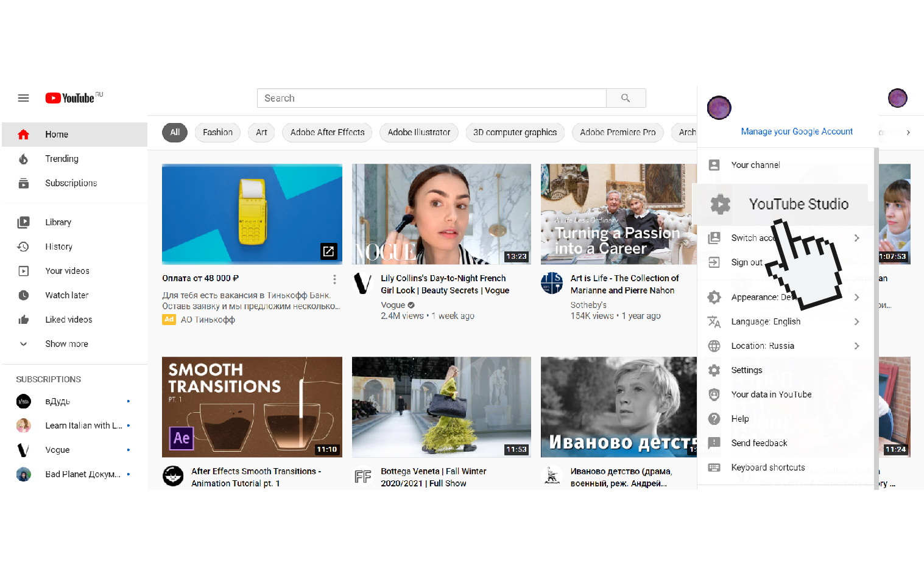The width and height of the screenshot is (924, 571).
Task: Click the YouTube Studio gear icon
Action: coord(721,204)
